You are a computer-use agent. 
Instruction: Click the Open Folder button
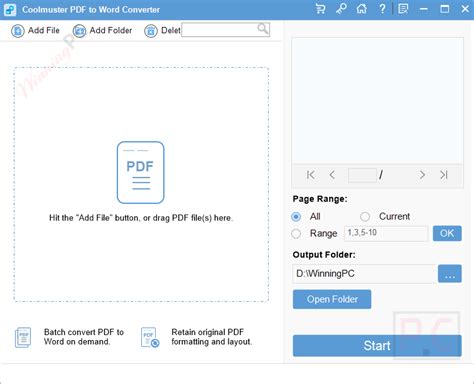[x=332, y=299]
